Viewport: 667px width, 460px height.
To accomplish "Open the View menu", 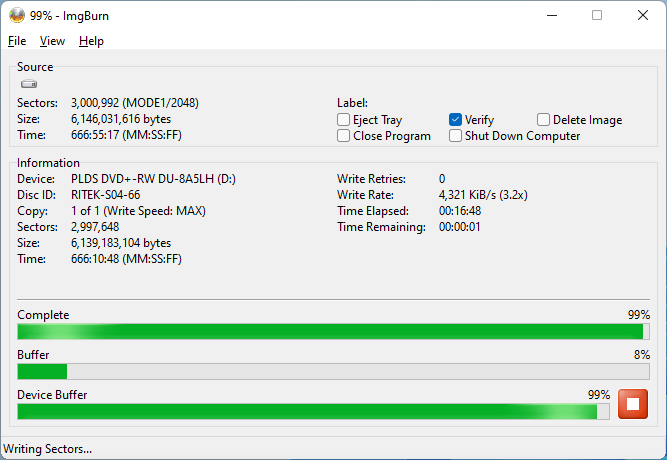I will [52, 41].
